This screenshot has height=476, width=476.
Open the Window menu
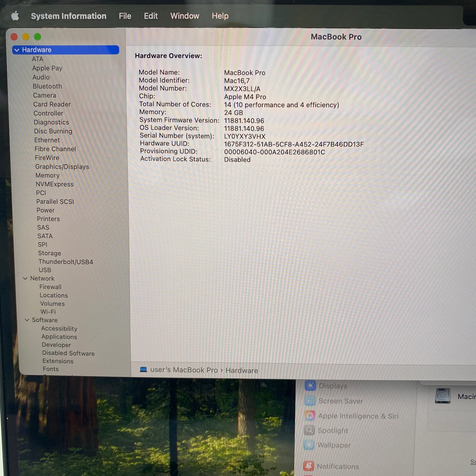coord(185,16)
